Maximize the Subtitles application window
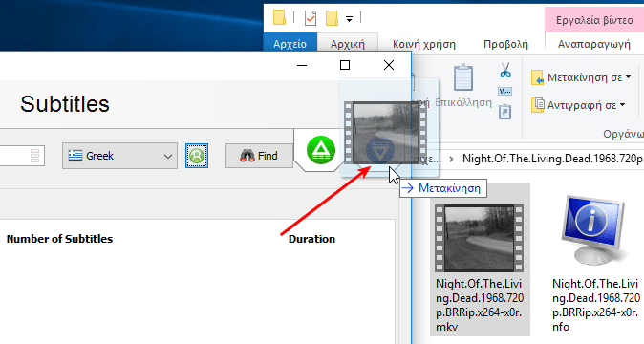This screenshot has height=344, width=644. (345, 65)
